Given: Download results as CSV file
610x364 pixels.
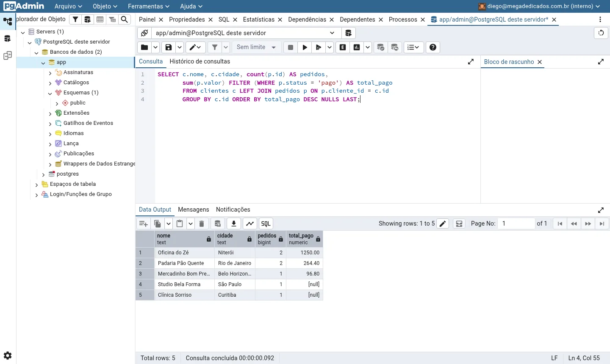Looking at the screenshot, I should 234,223.
